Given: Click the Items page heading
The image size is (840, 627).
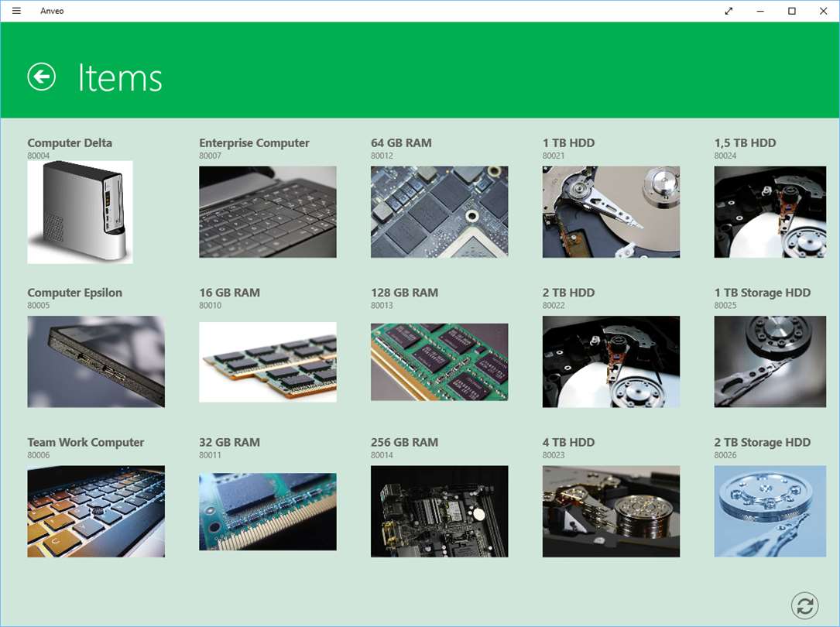Looking at the screenshot, I should tap(120, 78).
